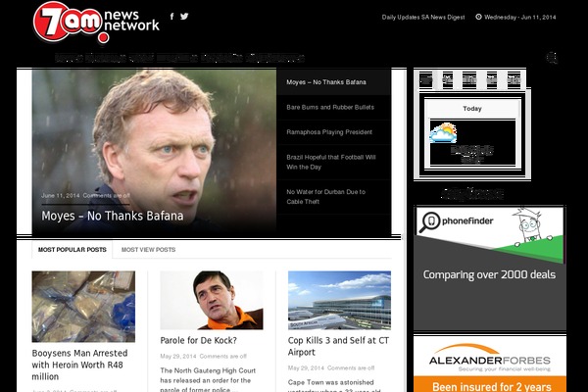Click the 7am news network logo
Screen dimensions: 588x392
click(x=96, y=23)
